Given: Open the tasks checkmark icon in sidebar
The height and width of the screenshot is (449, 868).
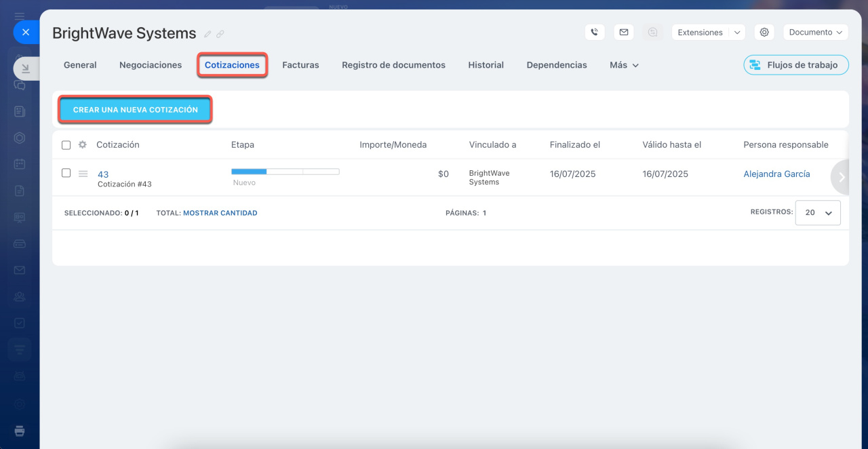Looking at the screenshot, I should [20, 323].
